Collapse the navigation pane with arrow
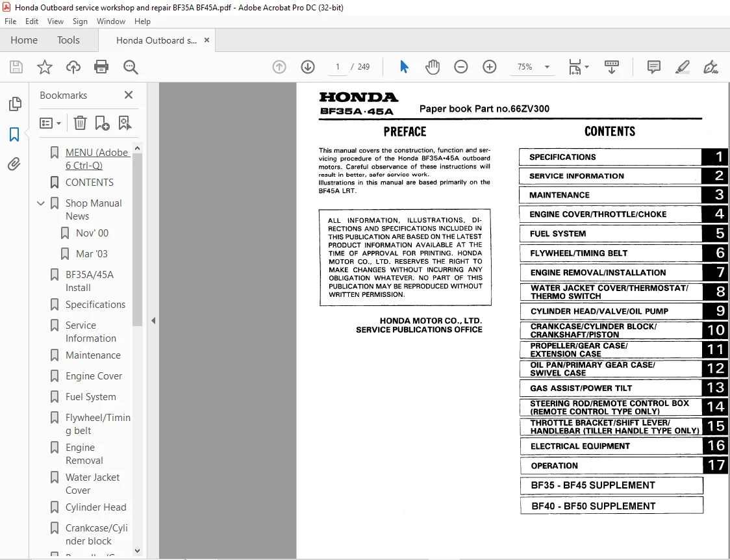This screenshot has height=560, width=730. point(153,321)
